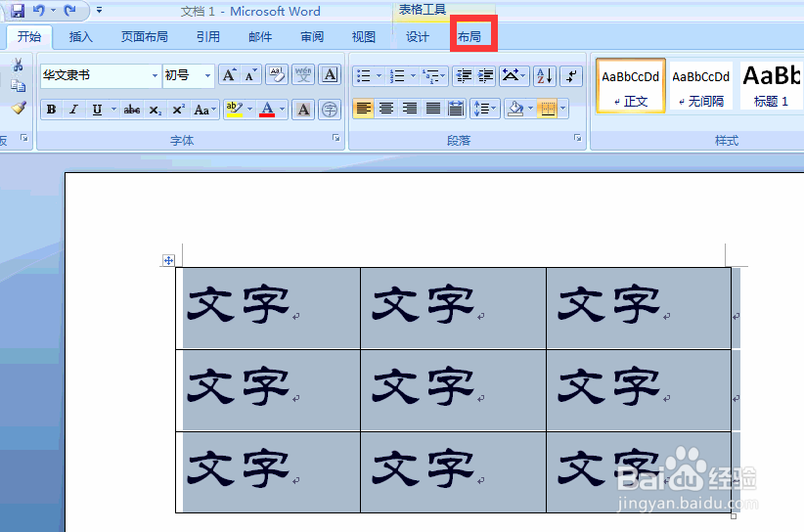
Task: Align text left
Action: (x=364, y=109)
